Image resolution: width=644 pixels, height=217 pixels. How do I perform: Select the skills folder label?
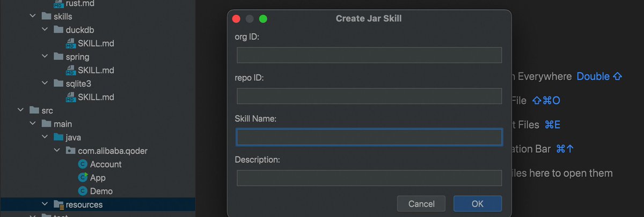63,17
